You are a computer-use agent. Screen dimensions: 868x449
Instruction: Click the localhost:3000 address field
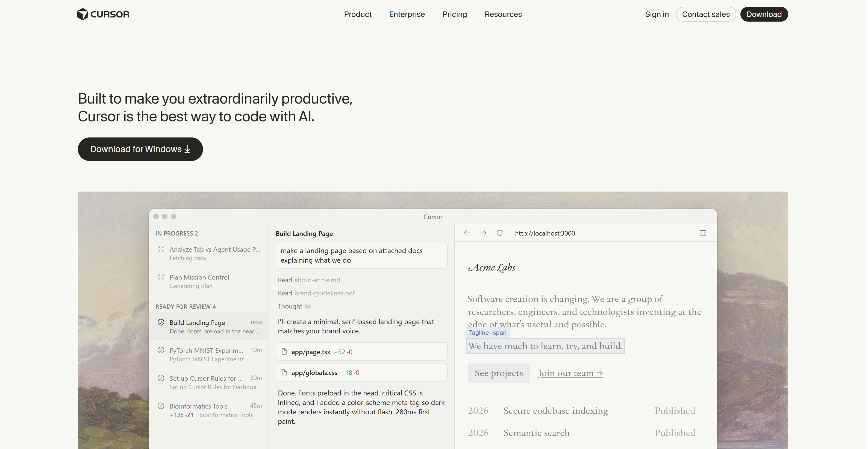(545, 233)
